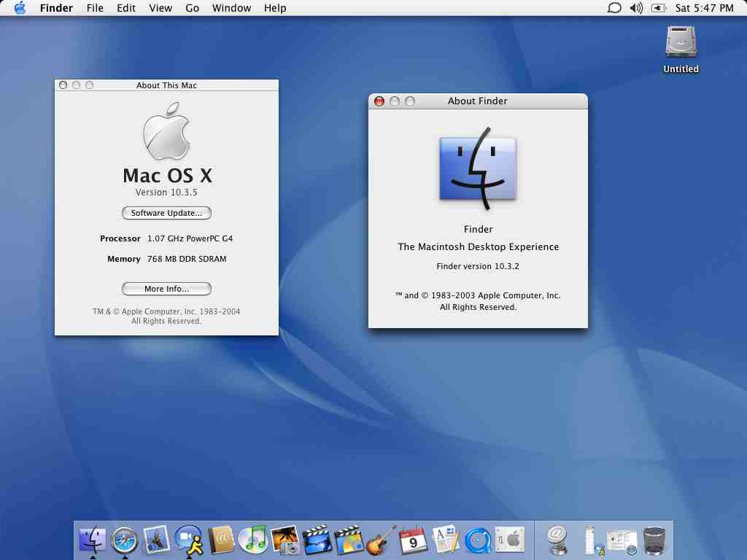Launch QuickTime Player from the Dock

tap(478, 541)
